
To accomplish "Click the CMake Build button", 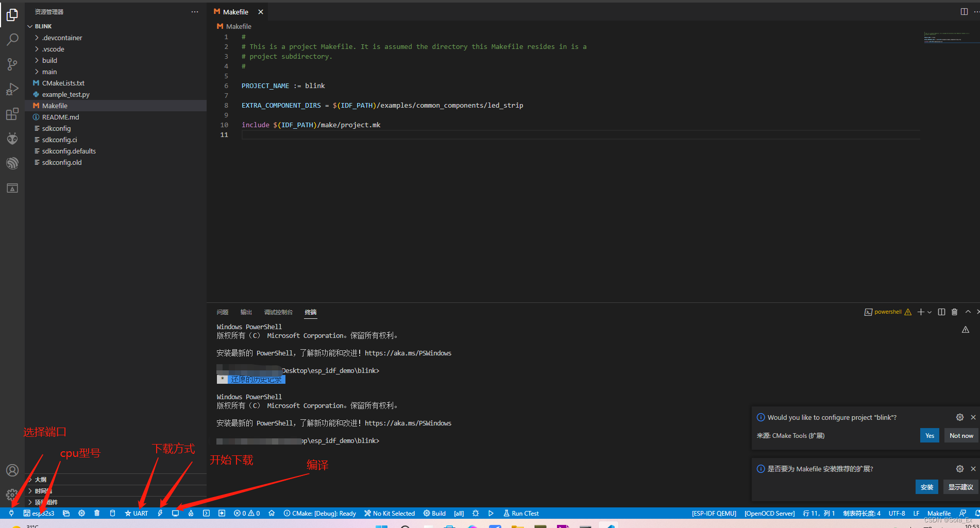I will coord(434,513).
